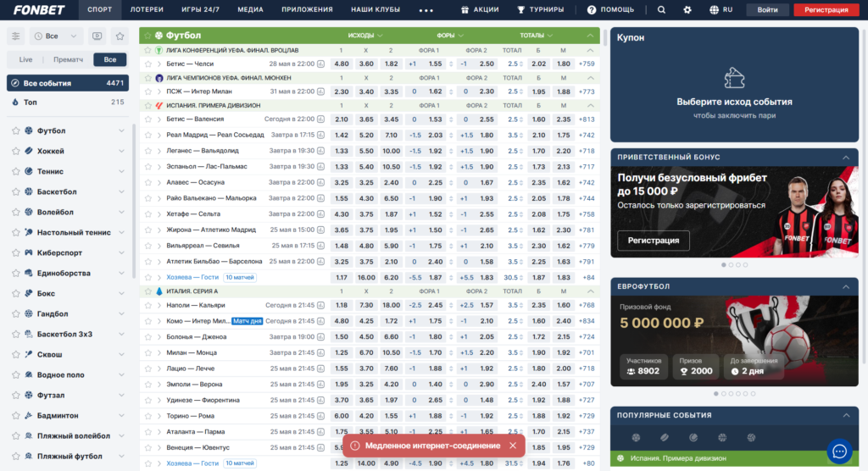Collapse the Италия. Серия А league section
Image resolution: width=868 pixels, height=471 pixels.
590,291
